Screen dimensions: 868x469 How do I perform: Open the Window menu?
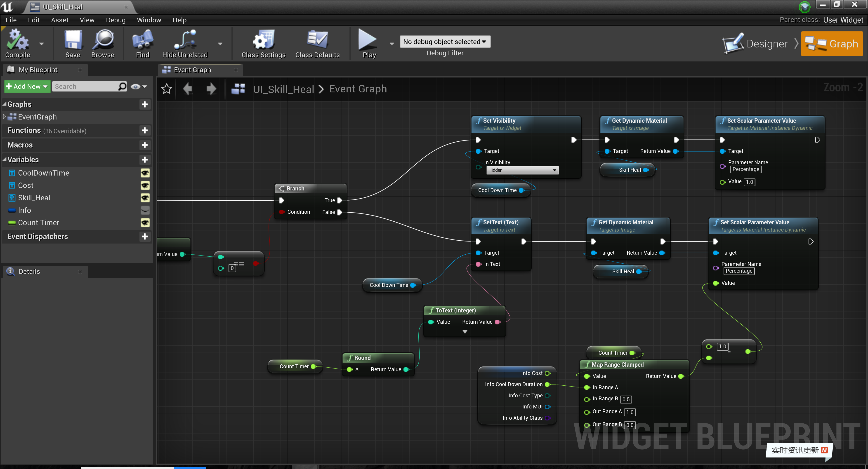[149, 20]
